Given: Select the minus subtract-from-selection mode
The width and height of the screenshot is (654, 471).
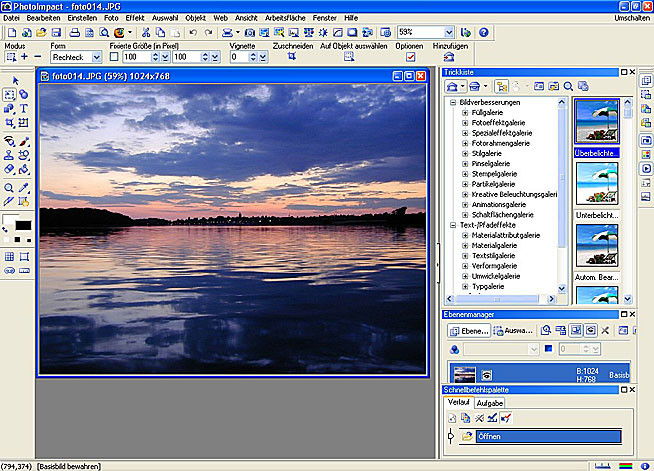Looking at the screenshot, I should [x=38, y=57].
